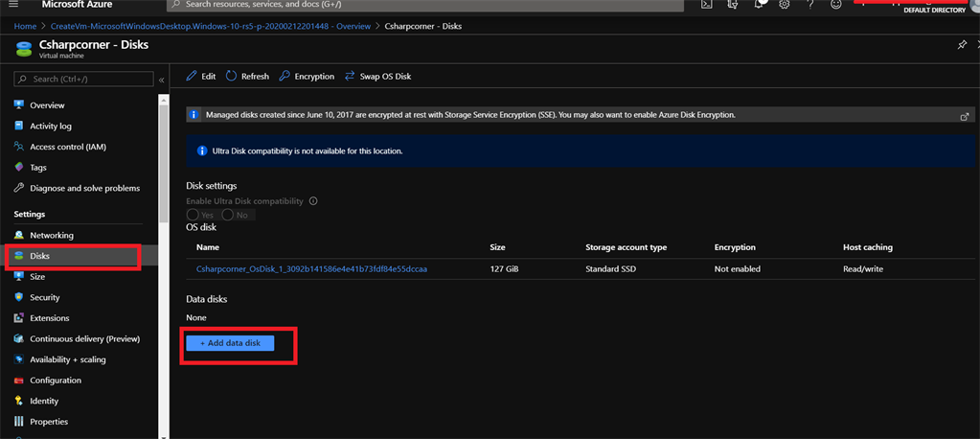Open the portal hamburger menu
Image resolution: width=980 pixels, height=439 pixels.
click(x=15, y=4)
